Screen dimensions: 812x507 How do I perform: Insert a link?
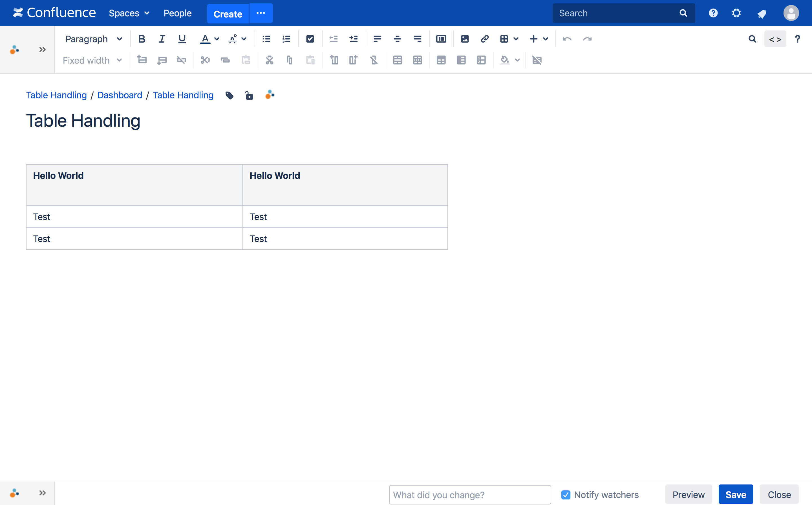tap(484, 39)
